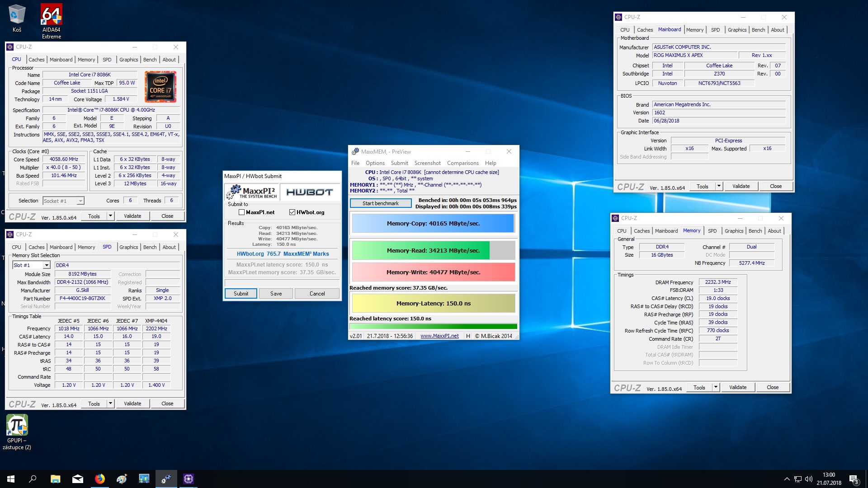Click the CPU-Z Mainboard window title icon
The height and width of the screenshot is (488, 868).
(618, 17)
